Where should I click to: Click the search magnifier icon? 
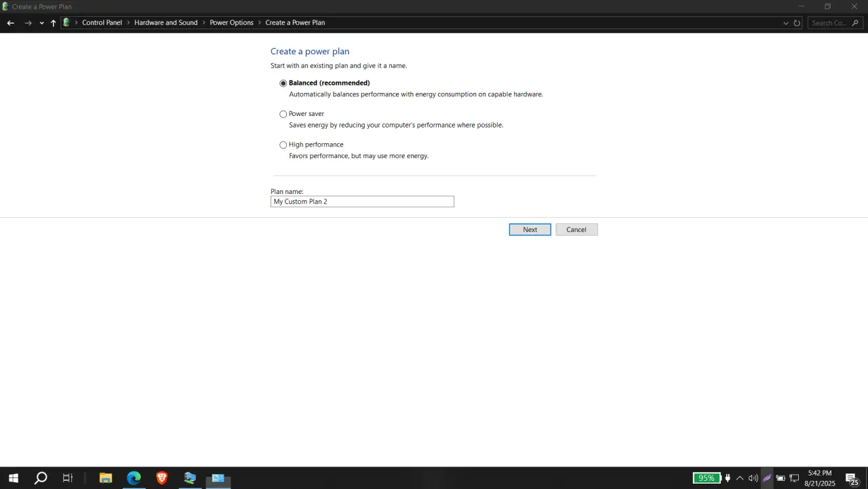[855, 23]
